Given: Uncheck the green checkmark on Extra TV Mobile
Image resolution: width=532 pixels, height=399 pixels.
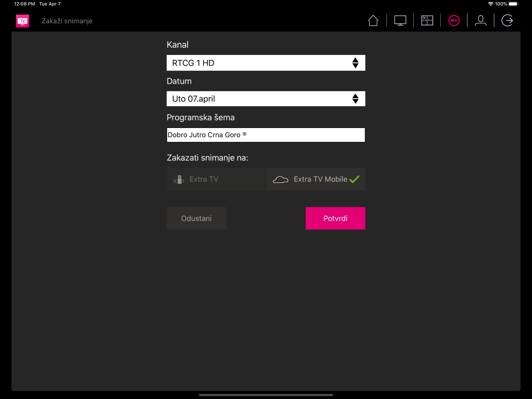Looking at the screenshot, I should coord(354,179).
